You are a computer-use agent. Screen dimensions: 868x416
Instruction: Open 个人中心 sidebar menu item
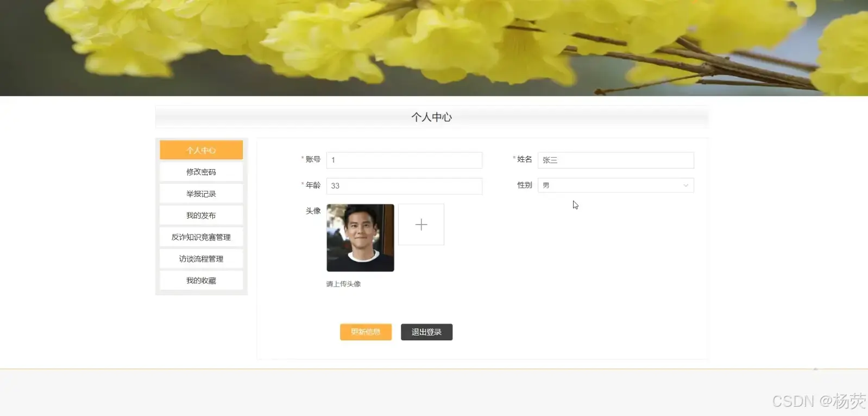(201, 150)
